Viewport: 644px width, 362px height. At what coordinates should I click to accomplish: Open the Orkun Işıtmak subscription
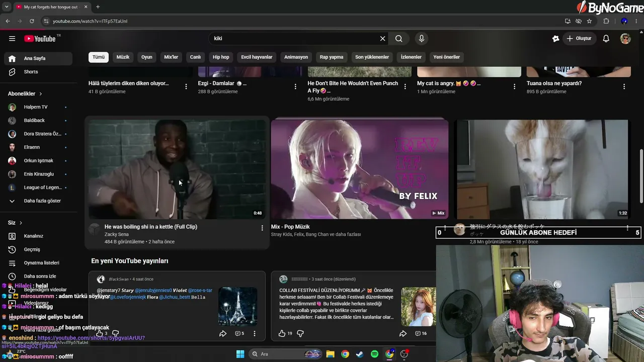click(x=38, y=161)
